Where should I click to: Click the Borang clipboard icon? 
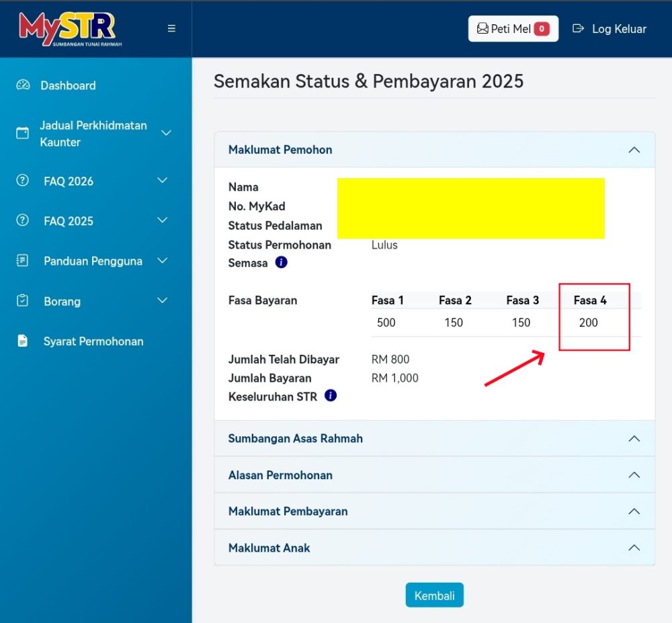23,301
